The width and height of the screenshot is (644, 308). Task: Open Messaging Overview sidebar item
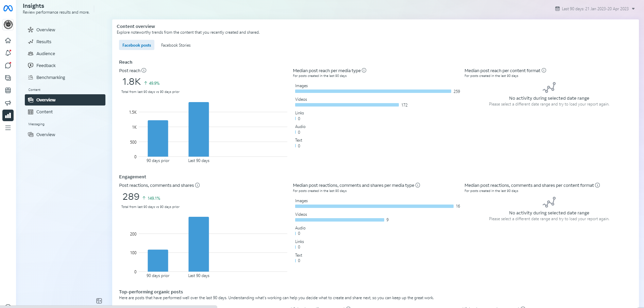pyautogui.click(x=65, y=135)
